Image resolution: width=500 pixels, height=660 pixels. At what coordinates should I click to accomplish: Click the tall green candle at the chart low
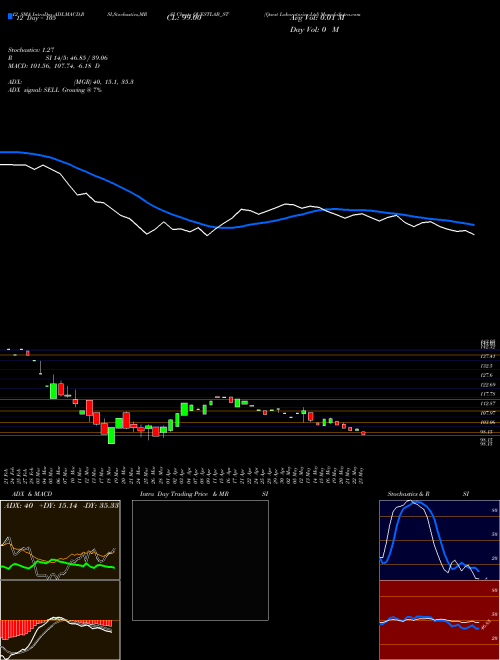tap(112, 436)
